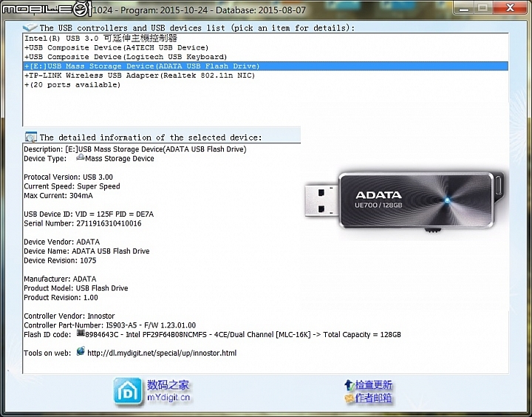Image resolution: width=532 pixels, height=417 pixels.
Task: Maximize the window
Action: pos(483,8)
